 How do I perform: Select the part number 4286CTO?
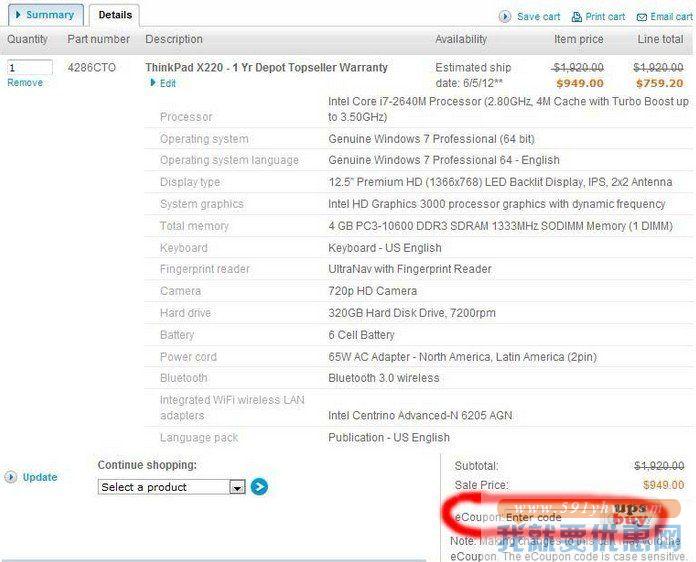(x=91, y=67)
